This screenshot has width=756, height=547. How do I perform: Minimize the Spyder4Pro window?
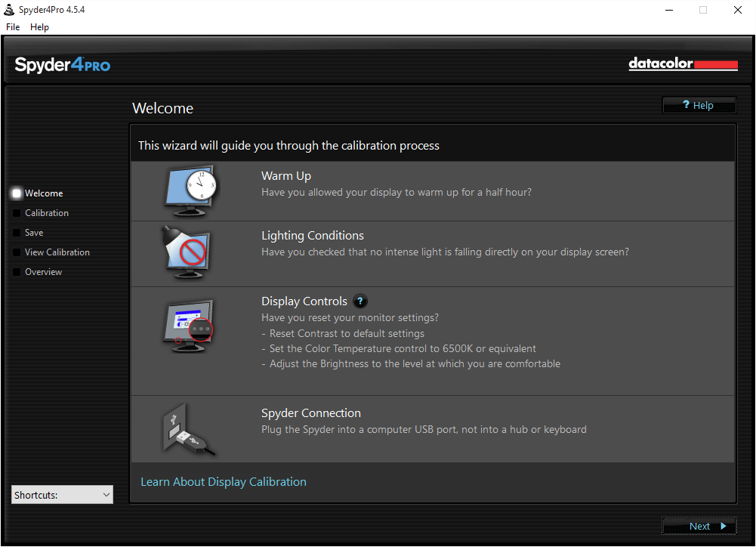[668, 10]
